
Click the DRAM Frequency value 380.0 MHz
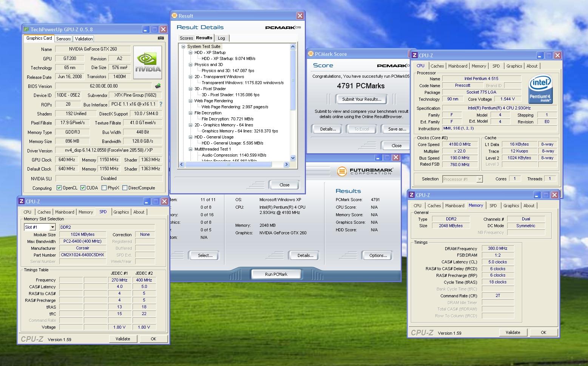(x=498, y=248)
